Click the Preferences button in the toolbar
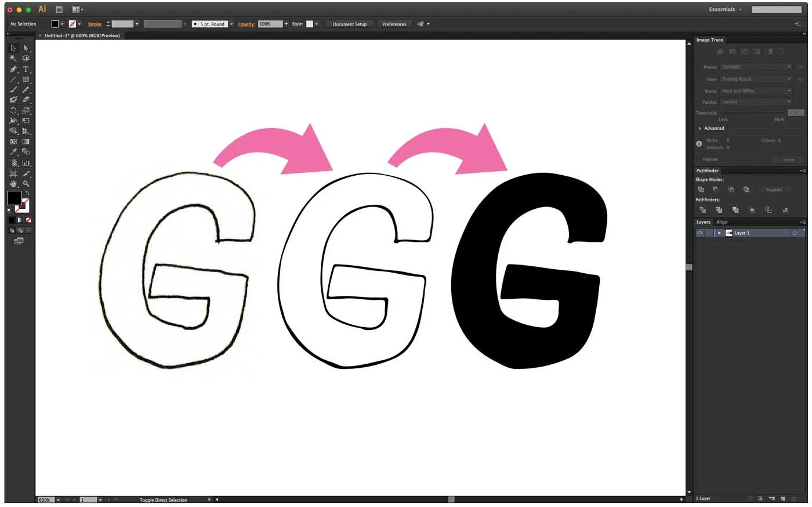812x507 pixels. pyautogui.click(x=394, y=24)
